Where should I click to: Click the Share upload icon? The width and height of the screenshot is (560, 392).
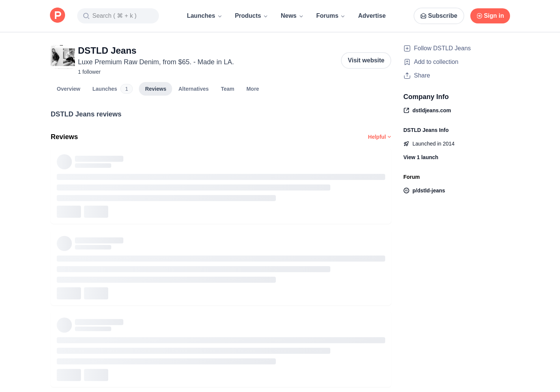407,76
